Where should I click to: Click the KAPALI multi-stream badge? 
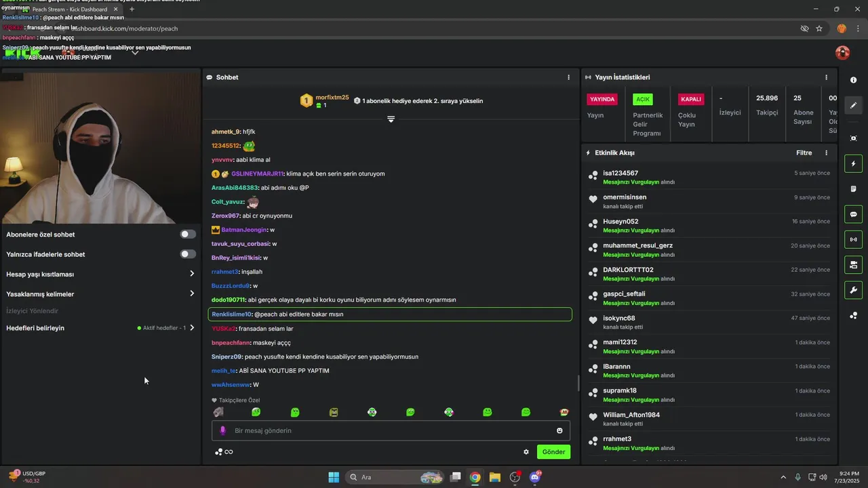pos(691,99)
